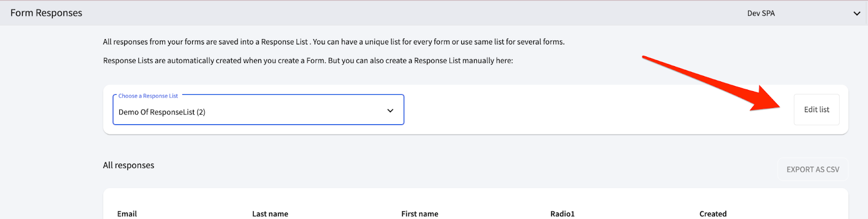Click the Radio1 column header
The width and height of the screenshot is (868, 219).
(562, 214)
